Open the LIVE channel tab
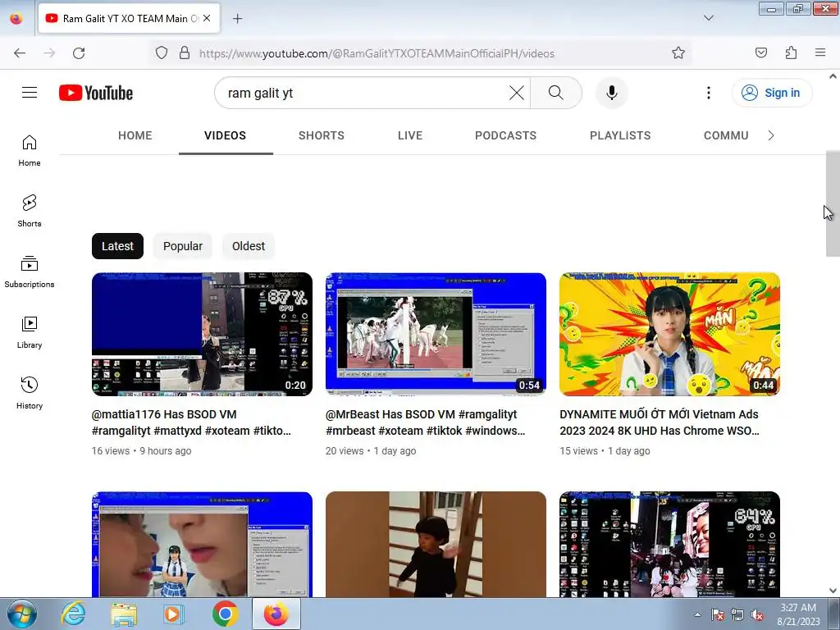Viewport: 840px width, 630px height. 410,135
